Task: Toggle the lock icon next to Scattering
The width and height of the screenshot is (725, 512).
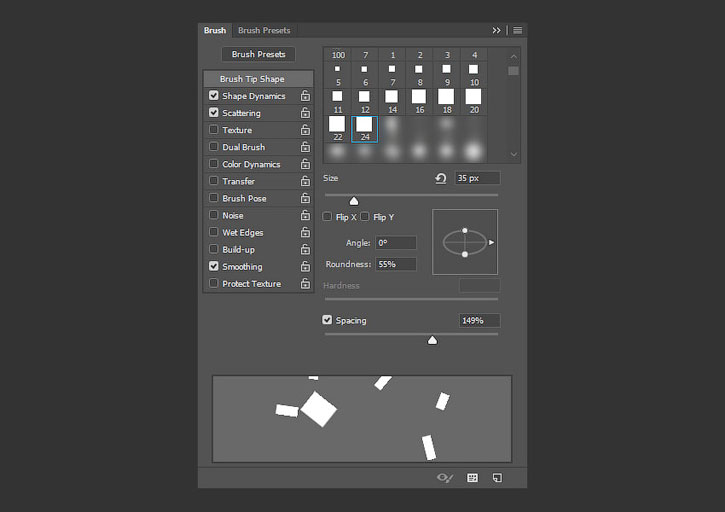Action: pos(305,113)
